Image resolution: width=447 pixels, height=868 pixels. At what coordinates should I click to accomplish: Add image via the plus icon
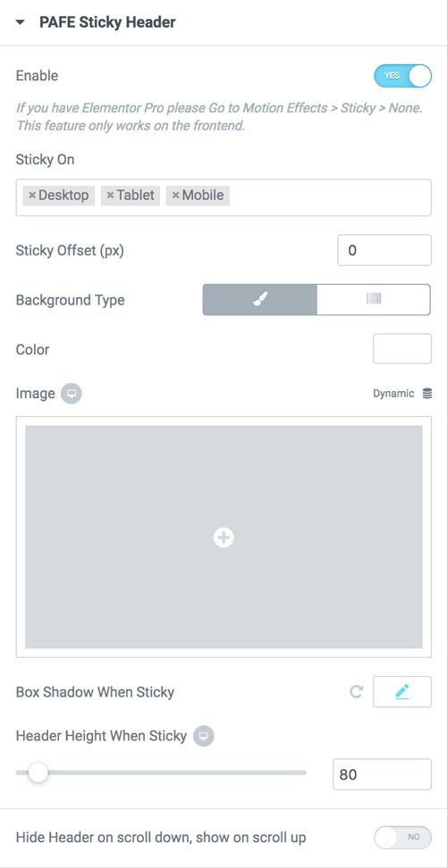[223, 537]
